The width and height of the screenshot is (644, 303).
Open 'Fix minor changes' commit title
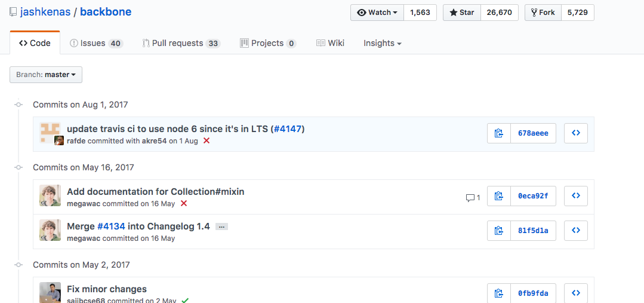(107, 289)
